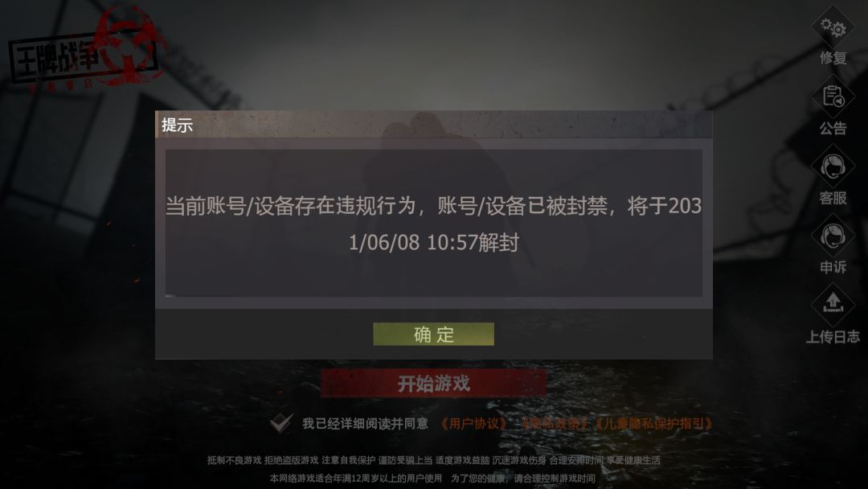The width and height of the screenshot is (868, 489).
Task: Select the 修复 text label
Action: 833,58
